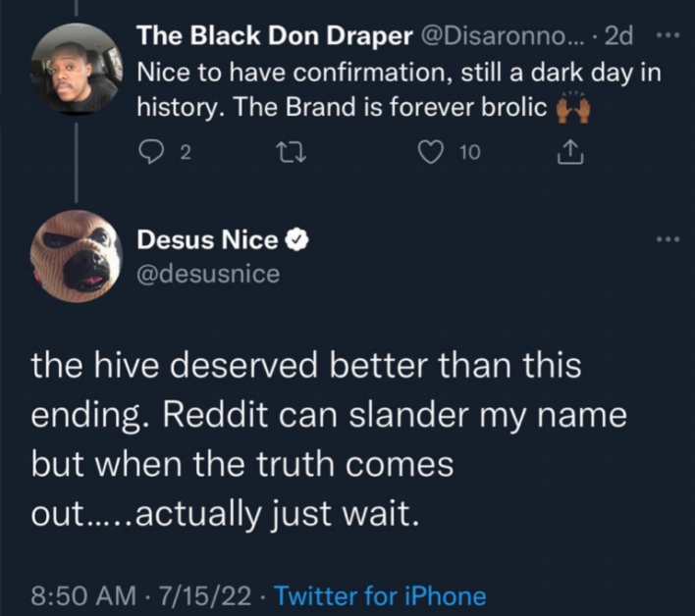Click the @Disaronno handle

click(504, 36)
